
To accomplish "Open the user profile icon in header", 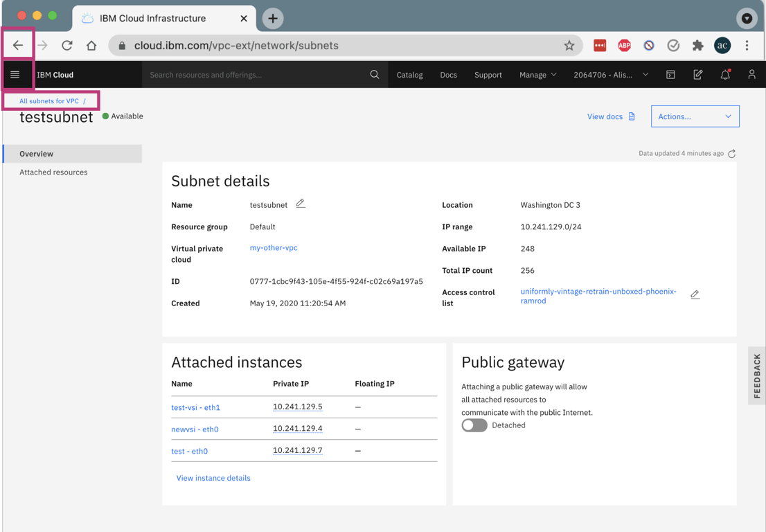I will click(752, 75).
